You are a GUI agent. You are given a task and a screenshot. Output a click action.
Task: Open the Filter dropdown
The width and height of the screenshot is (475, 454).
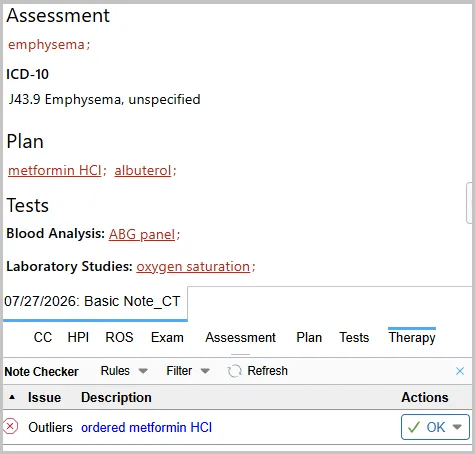tap(188, 371)
